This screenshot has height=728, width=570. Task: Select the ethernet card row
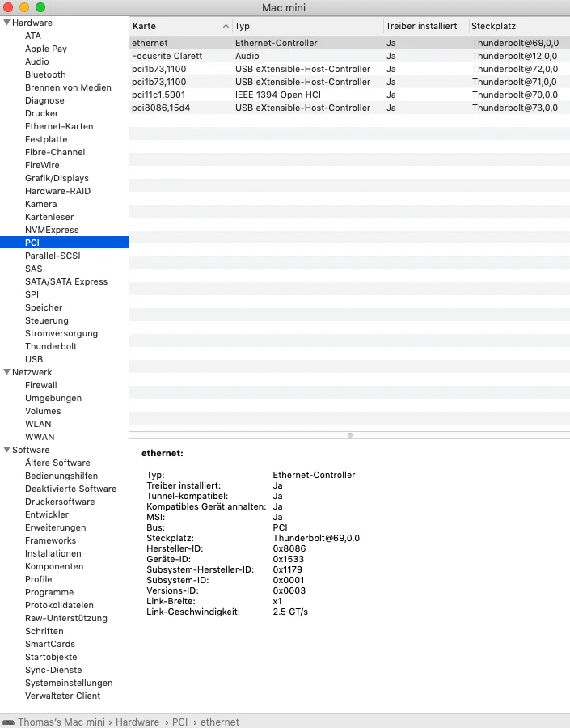[349, 43]
